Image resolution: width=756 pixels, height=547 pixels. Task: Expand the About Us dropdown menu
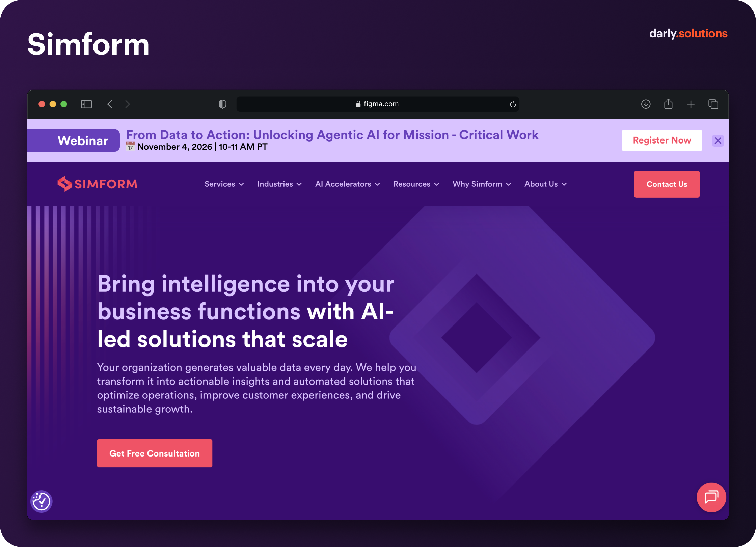[545, 184]
